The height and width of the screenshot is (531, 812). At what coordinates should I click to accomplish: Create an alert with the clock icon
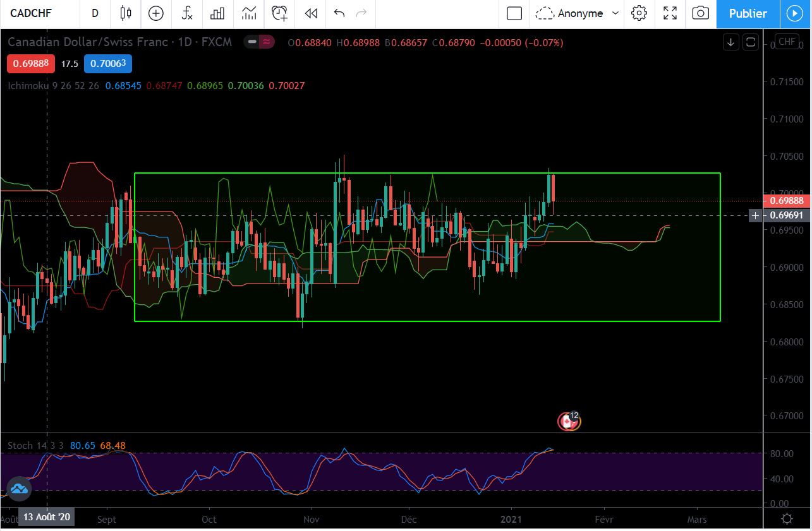coord(279,13)
